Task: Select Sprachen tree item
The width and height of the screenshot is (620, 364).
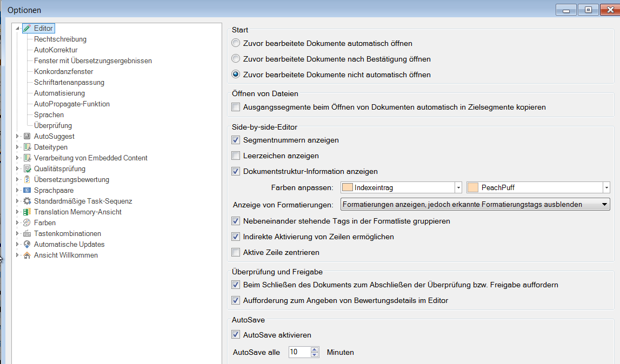Action: pos(49,114)
